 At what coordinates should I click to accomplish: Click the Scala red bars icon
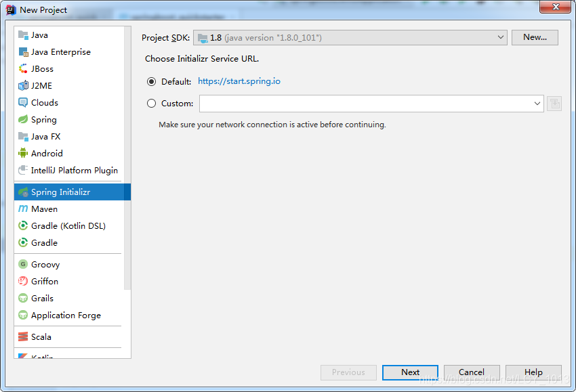23,336
